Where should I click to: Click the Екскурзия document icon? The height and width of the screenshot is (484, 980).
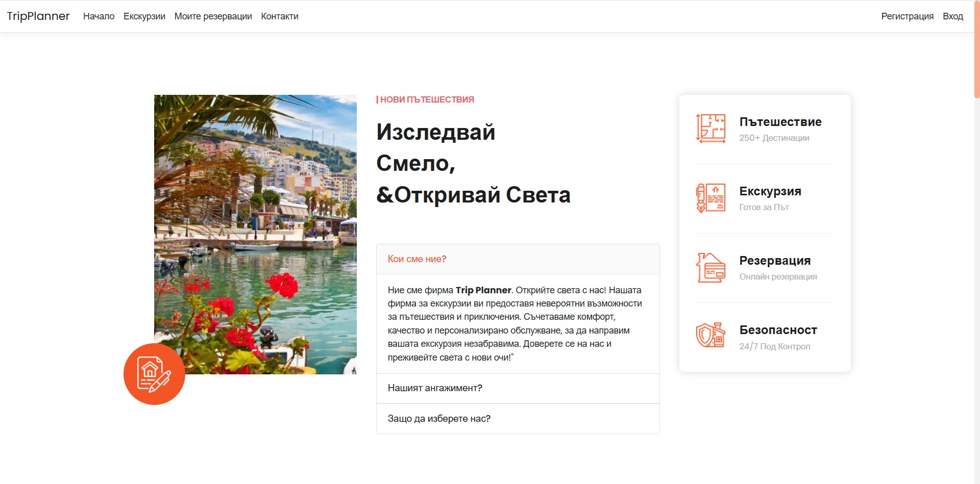[710, 198]
